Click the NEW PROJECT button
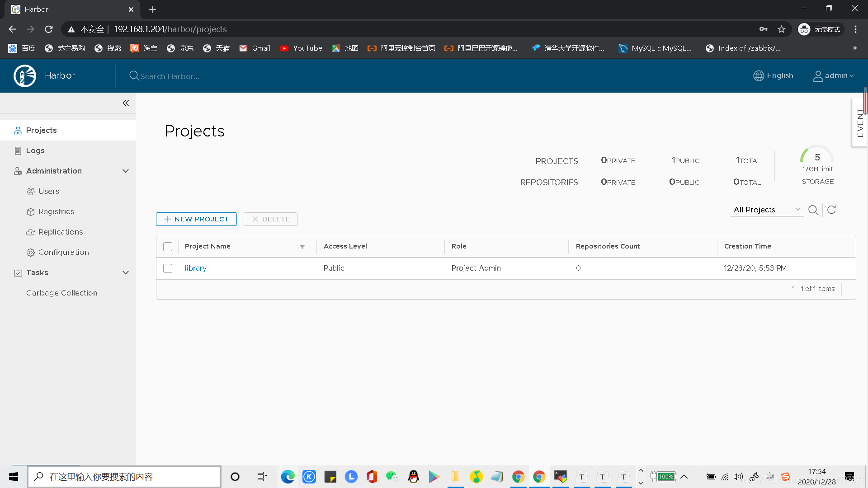The width and height of the screenshot is (868, 488). click(196, 219)
